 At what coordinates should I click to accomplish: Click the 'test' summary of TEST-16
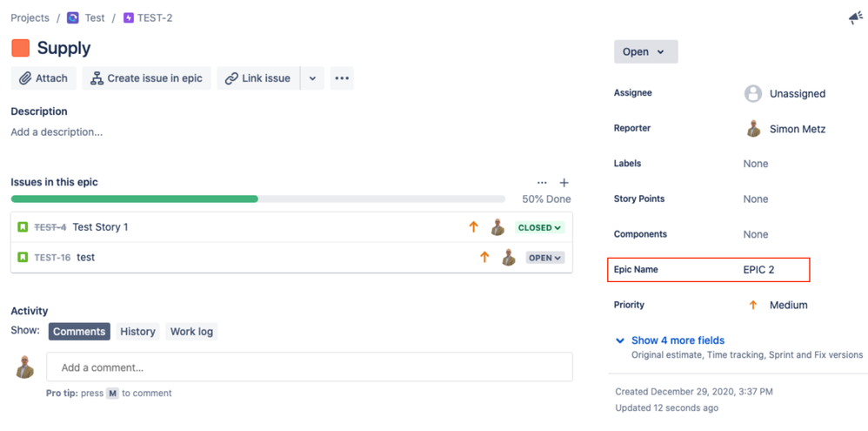pyautogui.click(x=86, y=258)
